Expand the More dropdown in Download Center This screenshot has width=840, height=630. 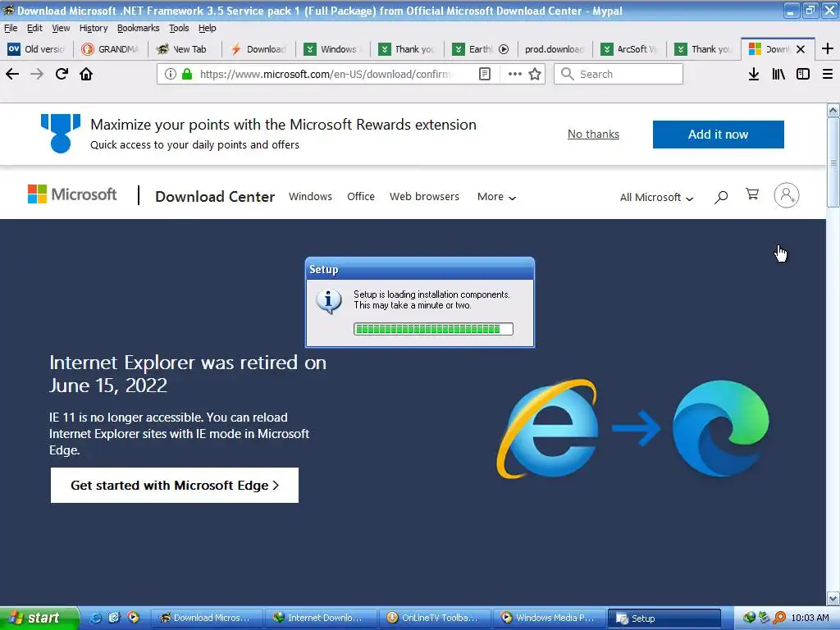tap(496, 197)
